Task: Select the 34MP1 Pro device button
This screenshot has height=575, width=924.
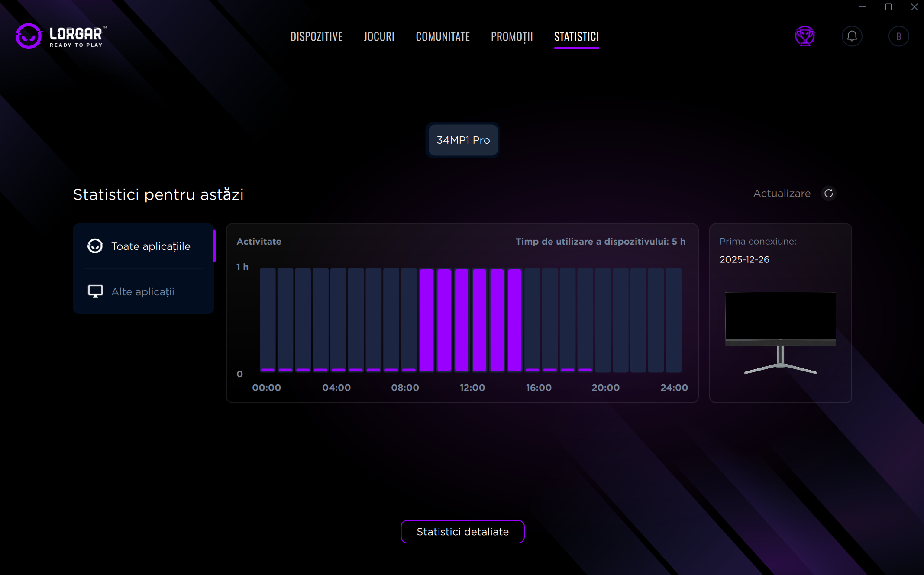Action: click(x=463, y=140)
